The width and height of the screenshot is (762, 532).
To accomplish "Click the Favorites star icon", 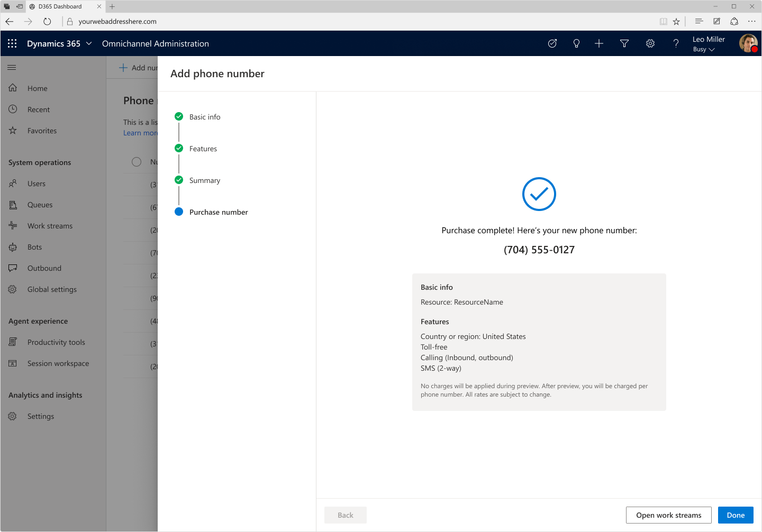I will pyautogui.click(x=13, y=130).
